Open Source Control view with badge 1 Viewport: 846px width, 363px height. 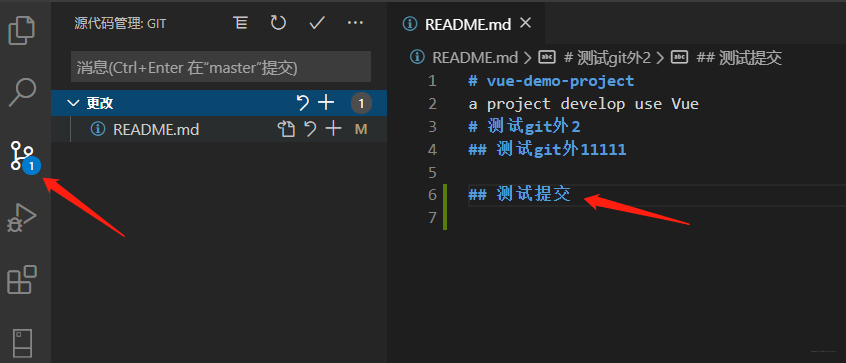click(25, 157)
